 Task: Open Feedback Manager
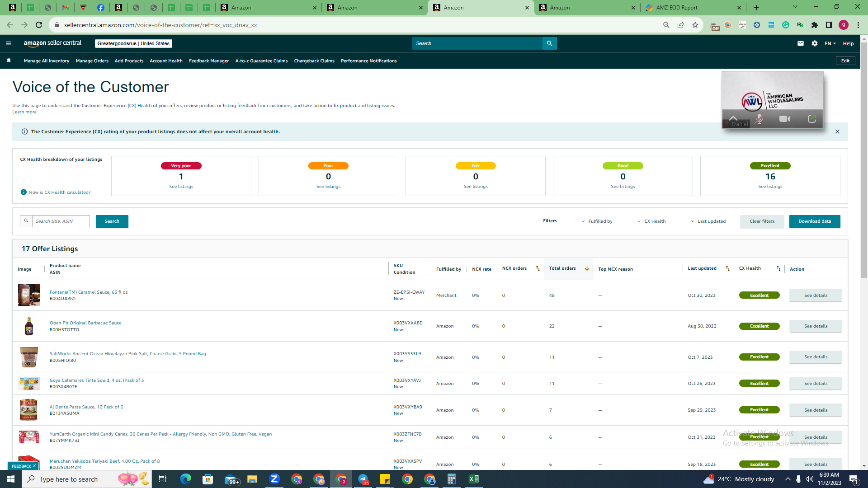click(209, 61)
